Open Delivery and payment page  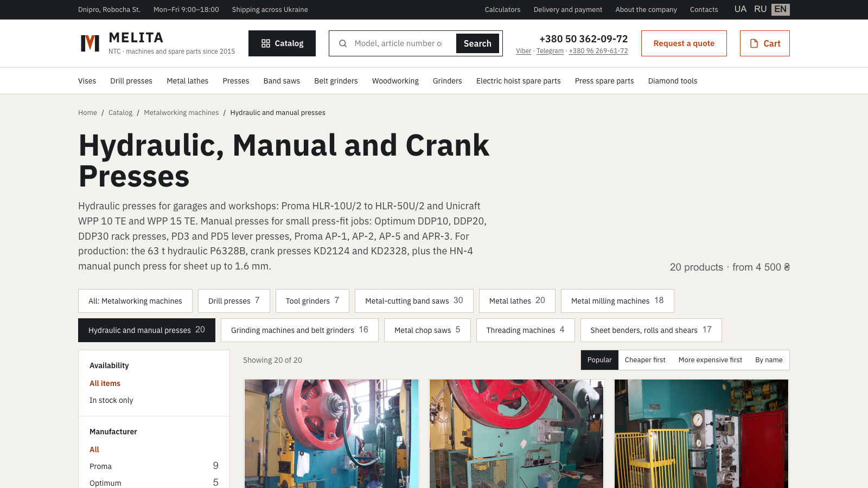tap(568, 10)
